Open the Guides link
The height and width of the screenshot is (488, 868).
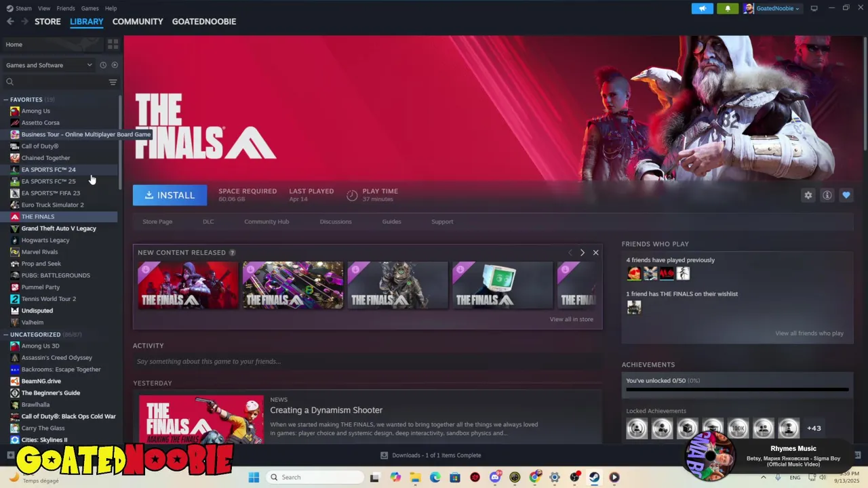click(391, 222)
